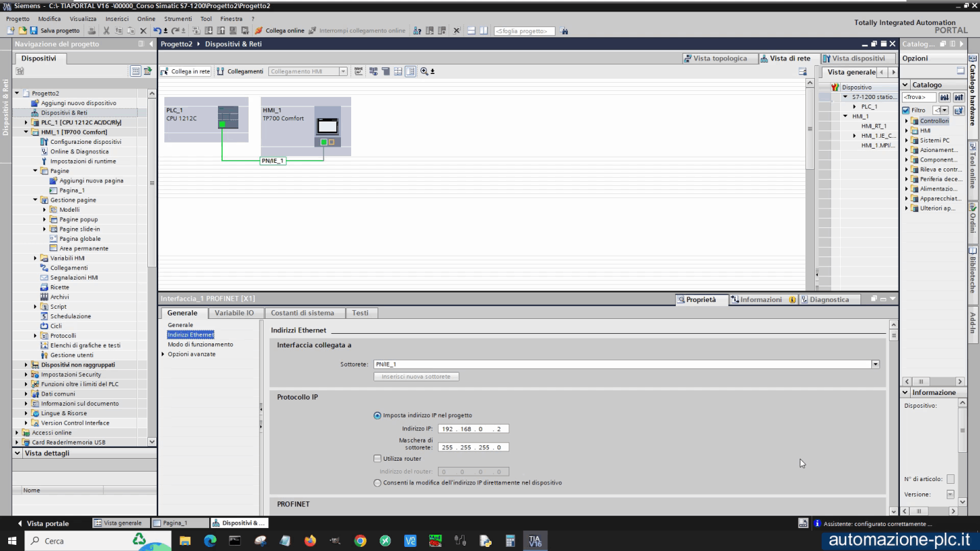Screen dimensions: 980x551
Task: Click the Indirizzo IP input field
Action: tap(473, 429)
